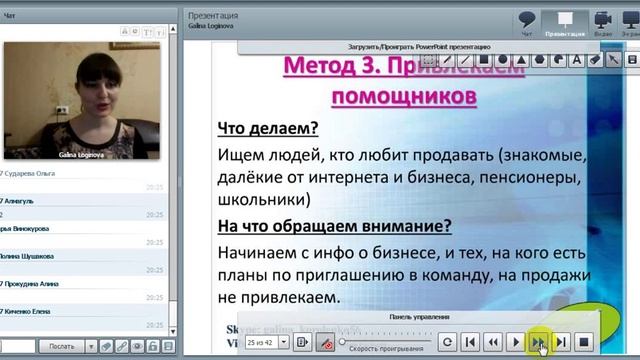Select the pie sector shape tool
Viewport: 640px width, 360px height.
558,60
